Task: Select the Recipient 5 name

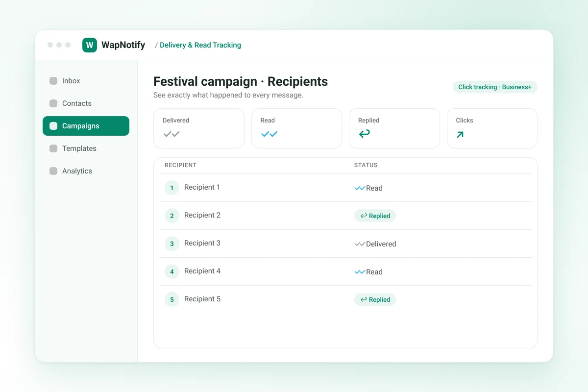Action: [202, 299]
